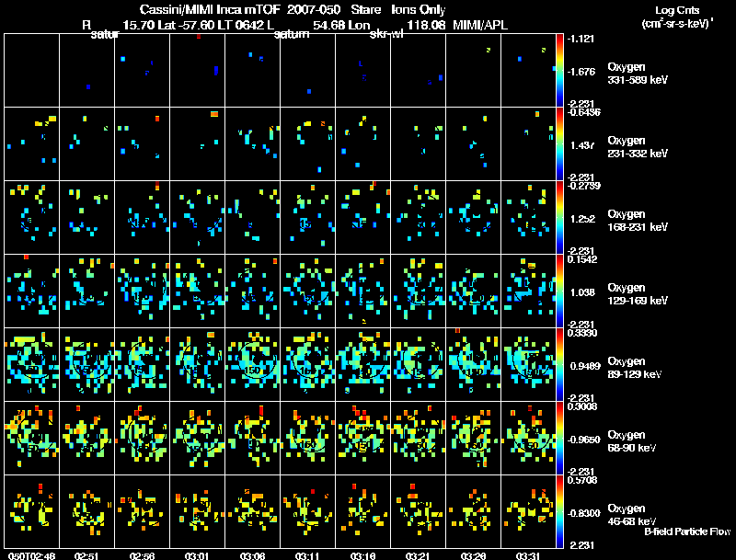This screenshot has height=560, width=736.
Task: Open the first 89-129 keV image panel
Action: coord(31,364)
